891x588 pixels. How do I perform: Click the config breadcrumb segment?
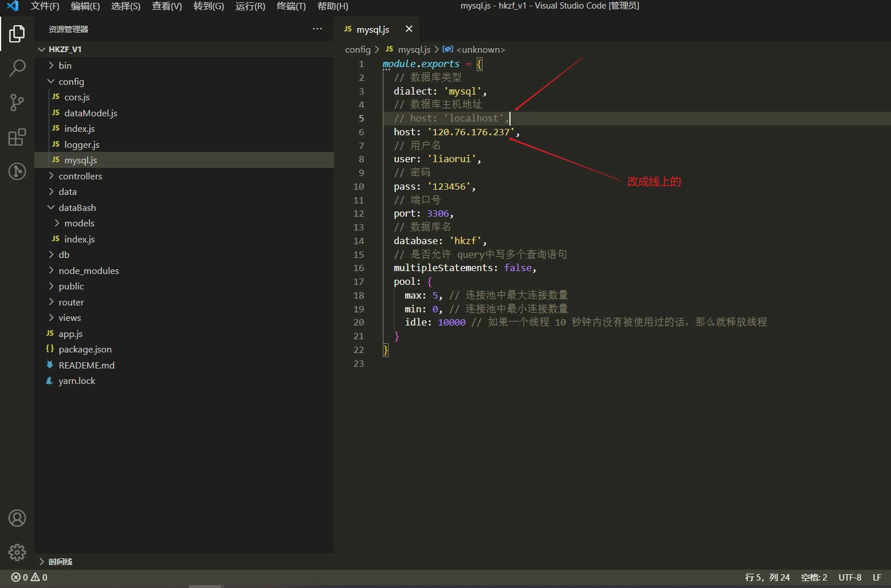coord(358,50)
